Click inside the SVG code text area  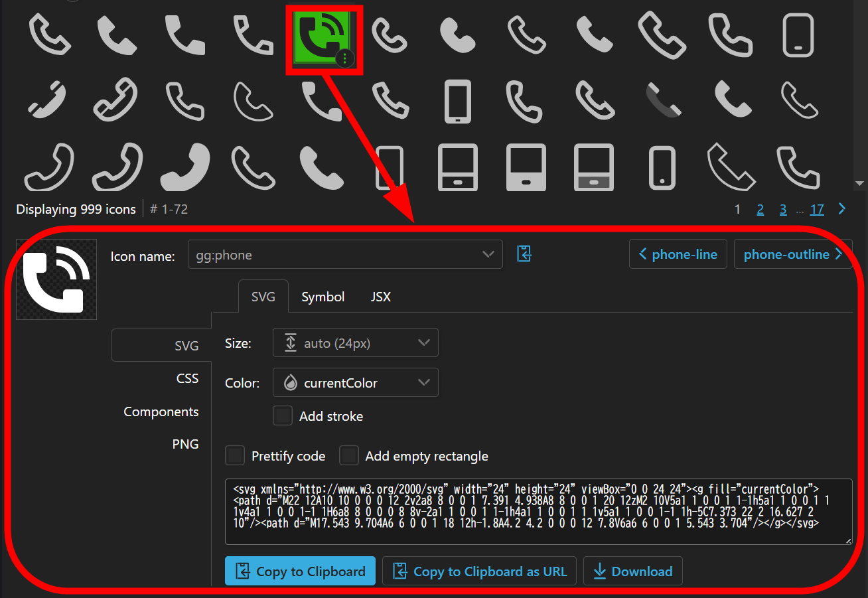click(538, 511)
